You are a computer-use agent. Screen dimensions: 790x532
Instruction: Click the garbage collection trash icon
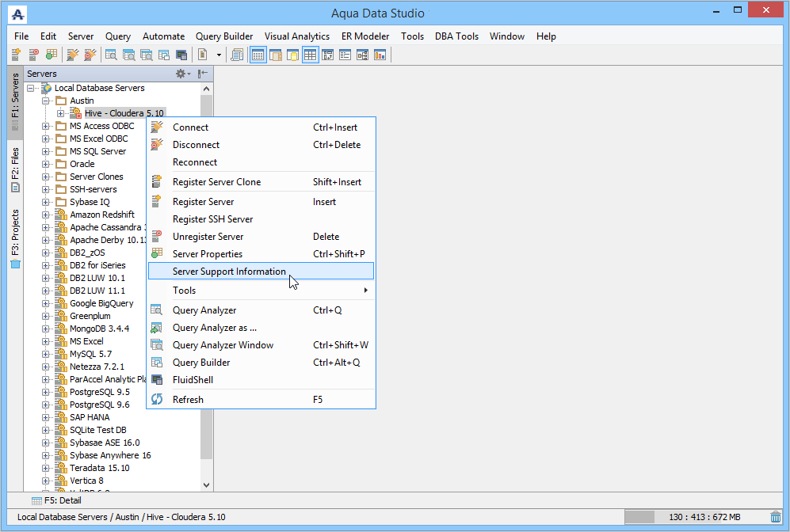[x=775, y=517]
